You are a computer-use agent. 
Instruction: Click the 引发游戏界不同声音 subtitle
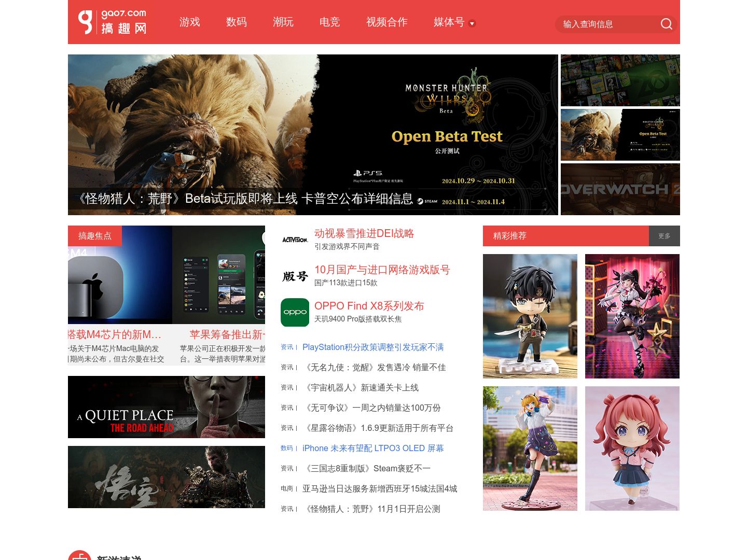(347, 246)
